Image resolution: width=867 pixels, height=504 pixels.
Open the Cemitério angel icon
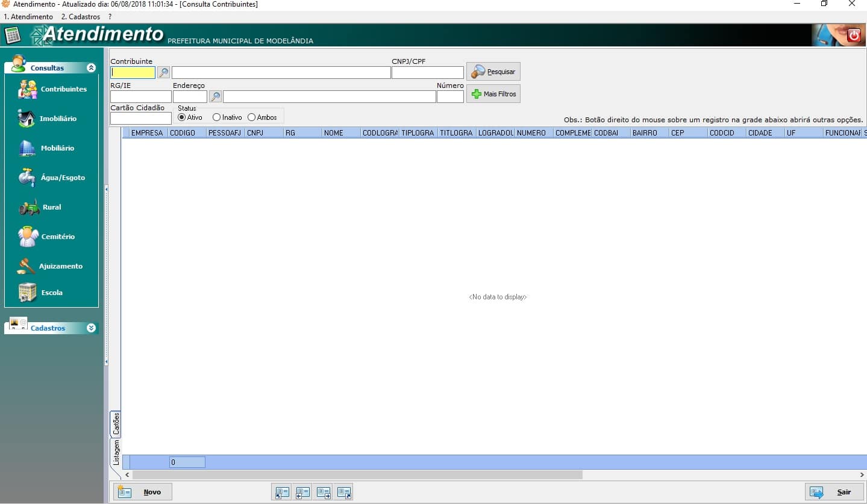point(28,237)
